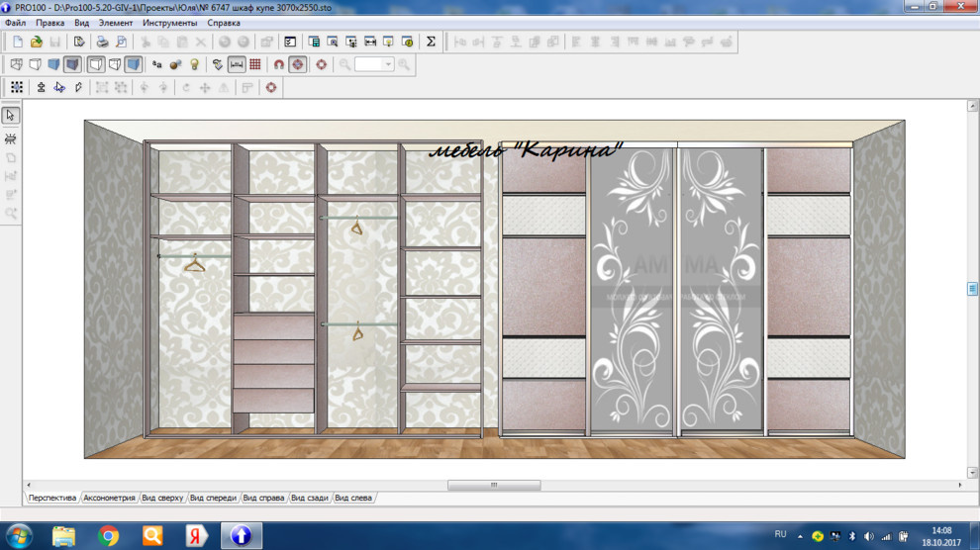Select the Вид слева view tab
The image size is (980, 550).
(x=353, y=498)
